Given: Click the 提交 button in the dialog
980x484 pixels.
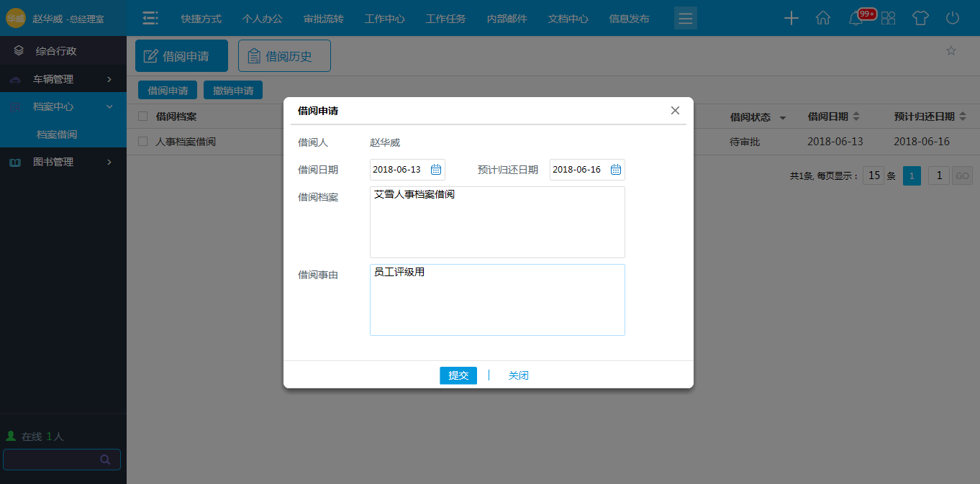Looking at the screenshot, I should [x=458, y=375].
